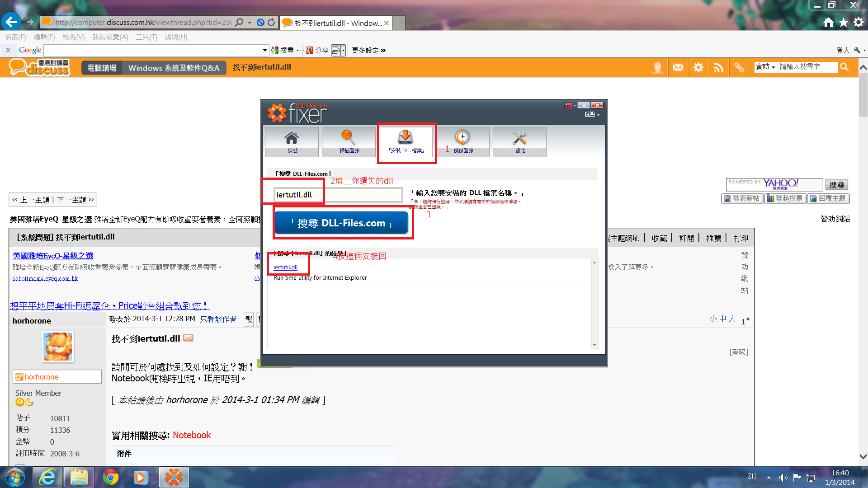This screenshot has height=488, width=868.
Task: Select the 找不到iertutil.dll browser tab
Action: pos(335,23)
